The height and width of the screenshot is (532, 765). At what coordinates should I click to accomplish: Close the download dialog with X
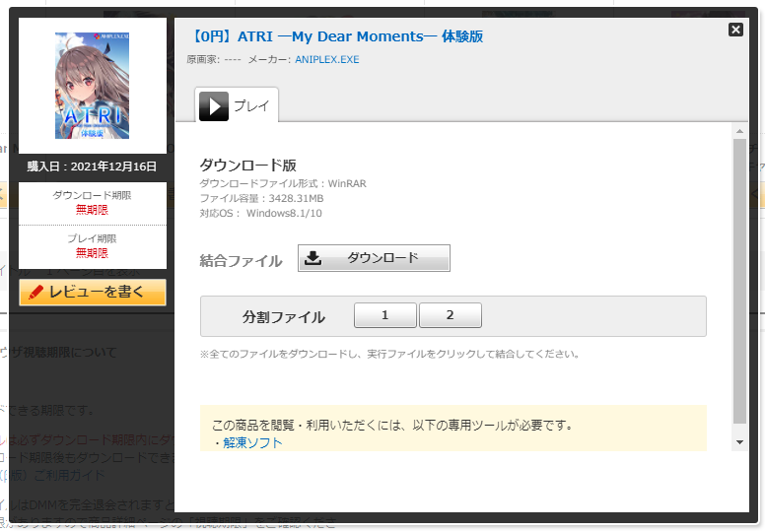735,30
